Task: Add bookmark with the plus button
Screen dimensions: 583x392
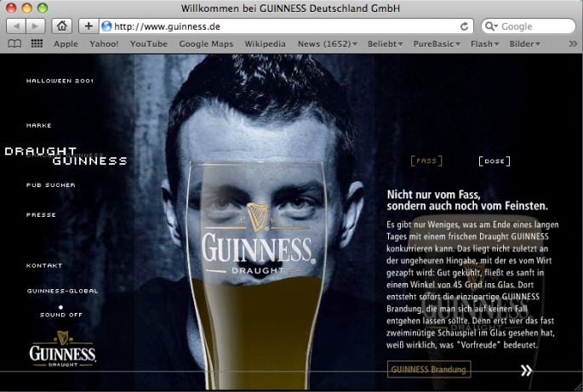Action: pos(89,26)
